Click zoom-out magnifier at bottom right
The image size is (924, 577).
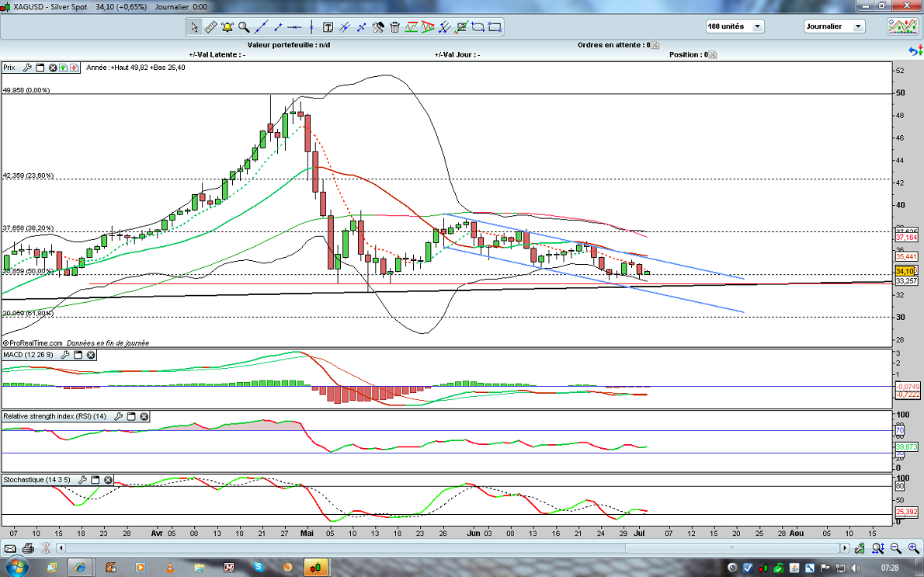[893, 548]
